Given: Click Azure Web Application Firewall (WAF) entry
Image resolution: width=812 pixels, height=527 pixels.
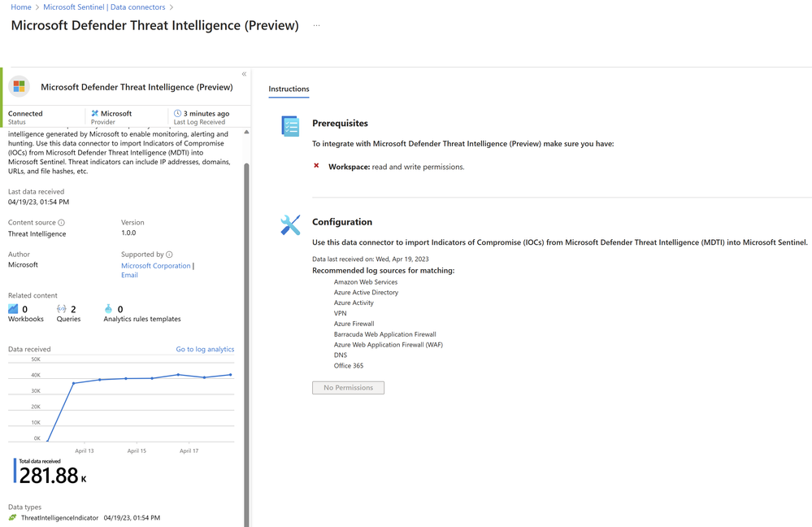Looking at the screenshot, I should pos(389,345).
